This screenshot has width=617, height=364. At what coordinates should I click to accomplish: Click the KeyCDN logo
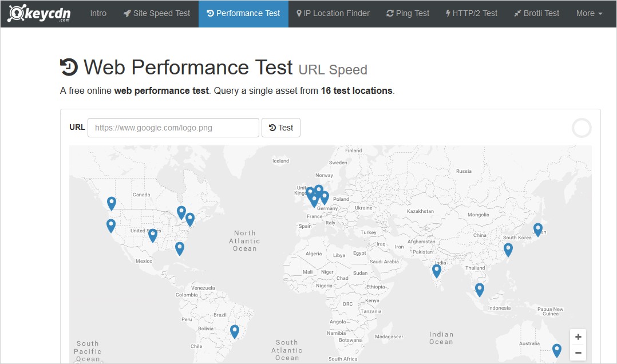pos(39,14)
